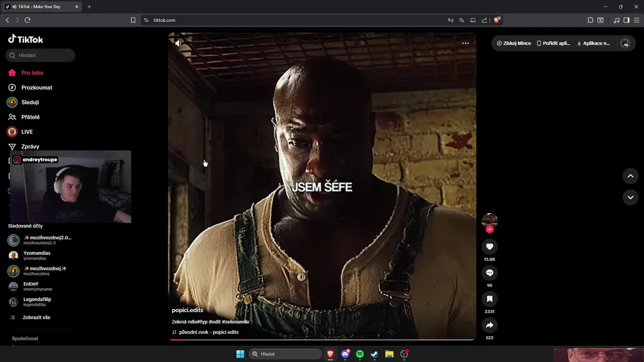Toggle the browser sidebar panel icon
Viewport: 644px width, 362px height.
click(626, 20)
